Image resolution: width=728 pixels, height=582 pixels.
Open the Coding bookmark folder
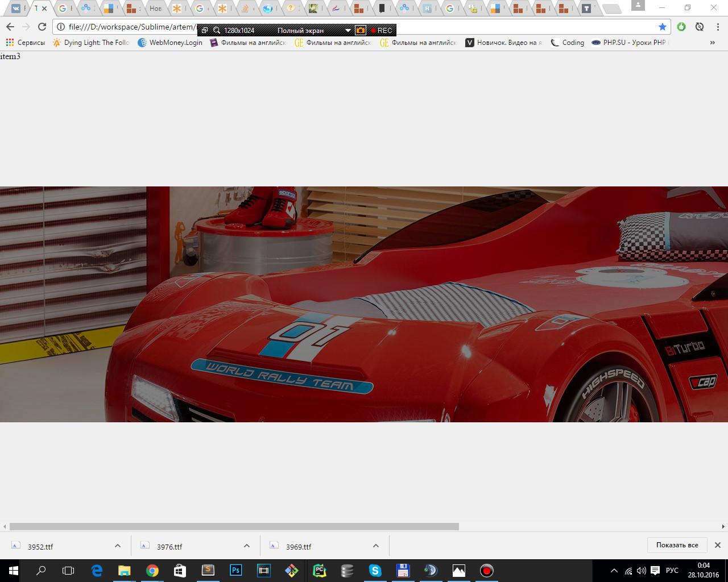[567, 43]
